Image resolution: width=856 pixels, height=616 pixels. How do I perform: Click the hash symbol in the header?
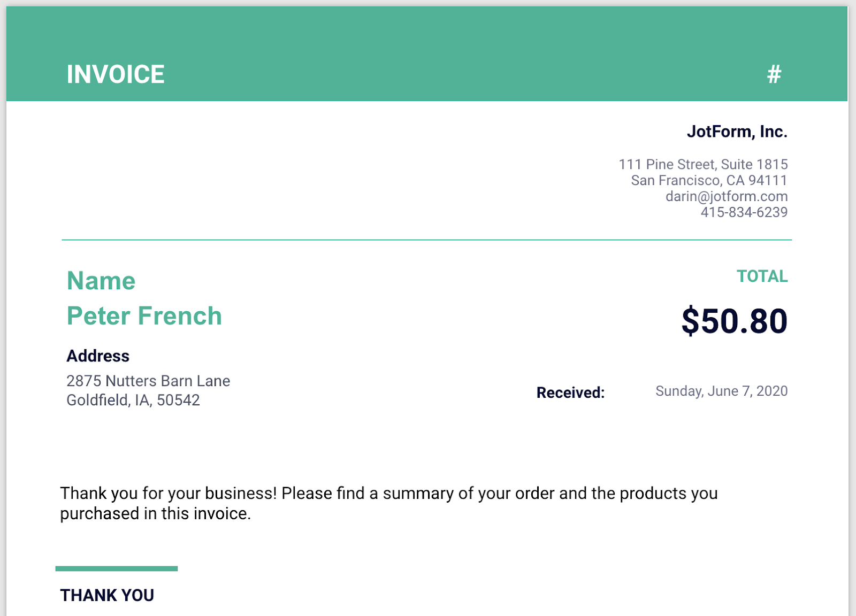pos(774,74)
